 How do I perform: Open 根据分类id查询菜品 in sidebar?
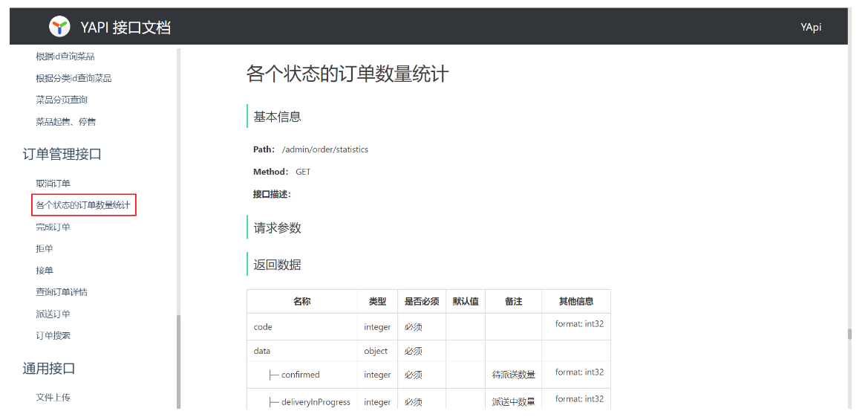pyautogui.click(x=74, y=78)
